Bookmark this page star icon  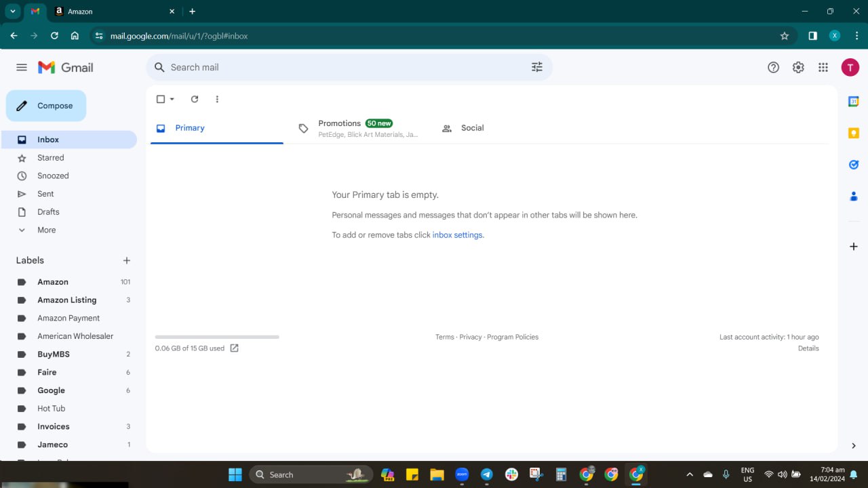point(785,36)
